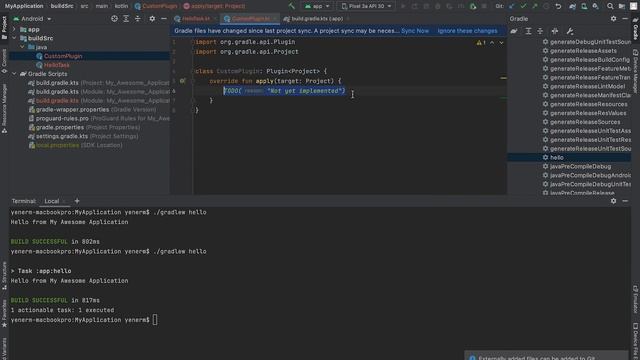The height and width of the screenshot is (360, 640).
Task: Click the editor warning indicator icon
Action: (481, 43)
